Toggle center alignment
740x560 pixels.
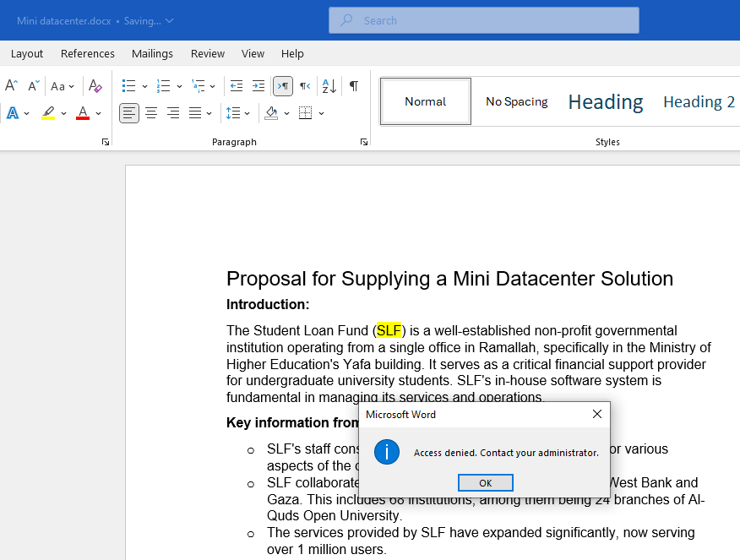pyautogui.click(x=151, y=113)
